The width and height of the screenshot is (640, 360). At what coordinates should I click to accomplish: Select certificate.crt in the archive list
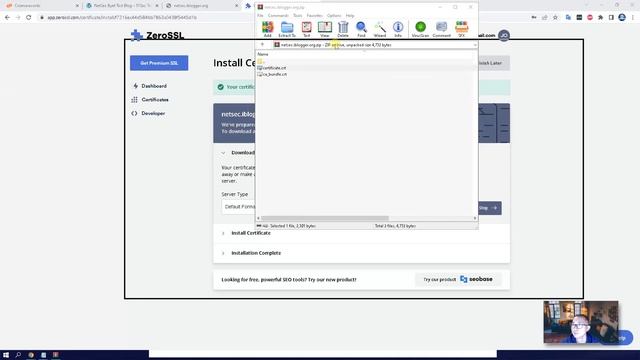point(272,68)
